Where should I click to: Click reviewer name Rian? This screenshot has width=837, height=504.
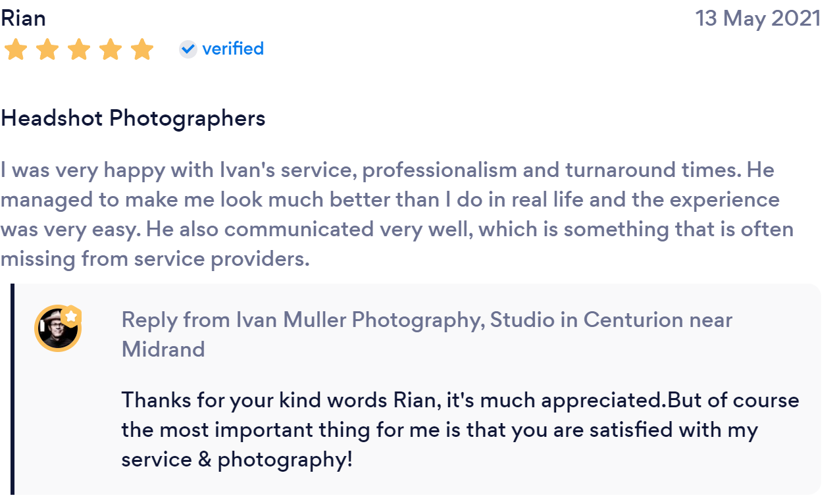click(23, 18)
